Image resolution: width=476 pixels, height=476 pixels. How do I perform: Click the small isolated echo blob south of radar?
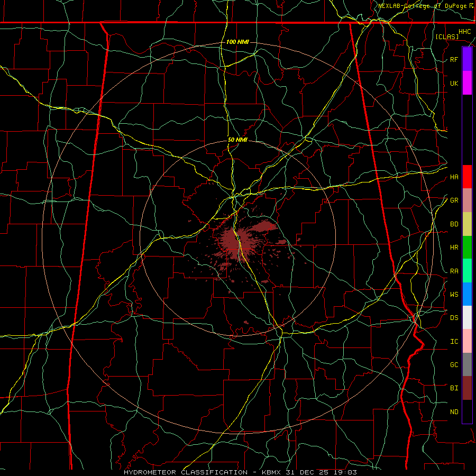tap(246, 322)
